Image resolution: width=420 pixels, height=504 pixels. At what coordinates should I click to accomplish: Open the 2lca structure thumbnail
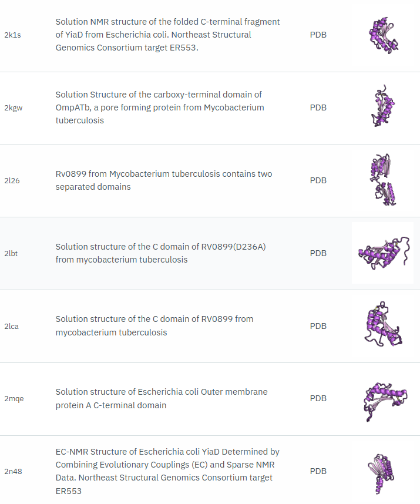pos(382,325)
